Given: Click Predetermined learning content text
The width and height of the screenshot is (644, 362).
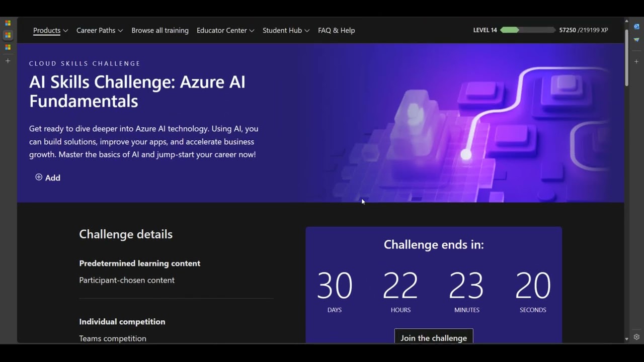Looking at the screenshot, I should tap(139, 263).
